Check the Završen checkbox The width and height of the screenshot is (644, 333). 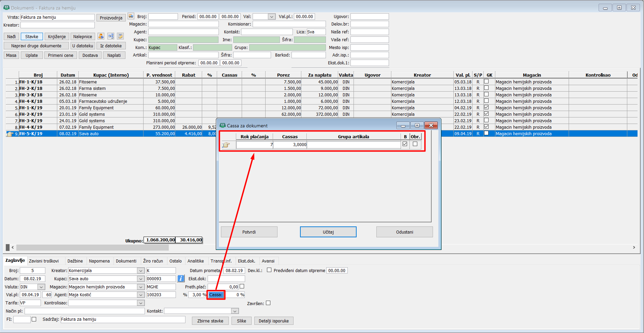[268, 303]
